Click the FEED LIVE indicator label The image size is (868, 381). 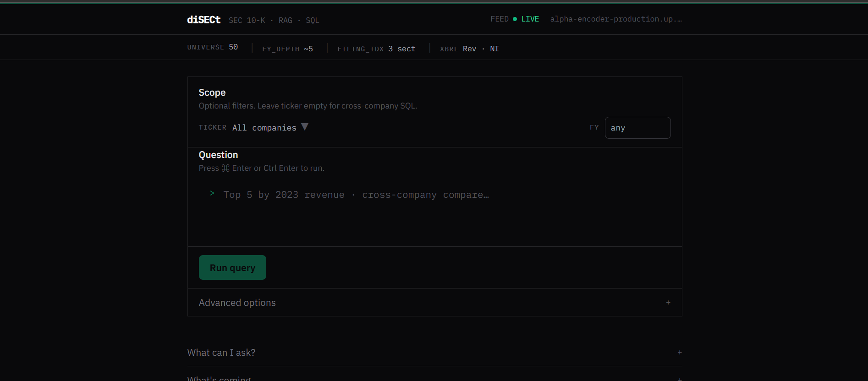(515, 19)
